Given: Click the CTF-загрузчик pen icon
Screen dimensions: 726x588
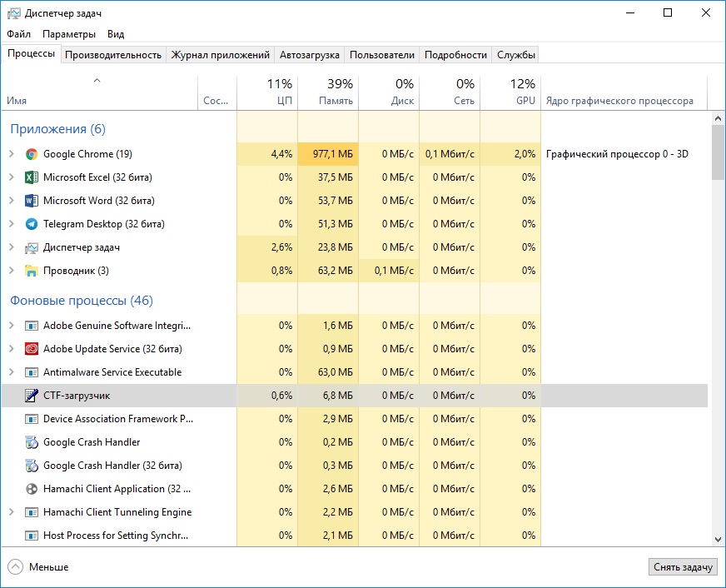Looking at the screenshot, I should (x=32, y=396).
